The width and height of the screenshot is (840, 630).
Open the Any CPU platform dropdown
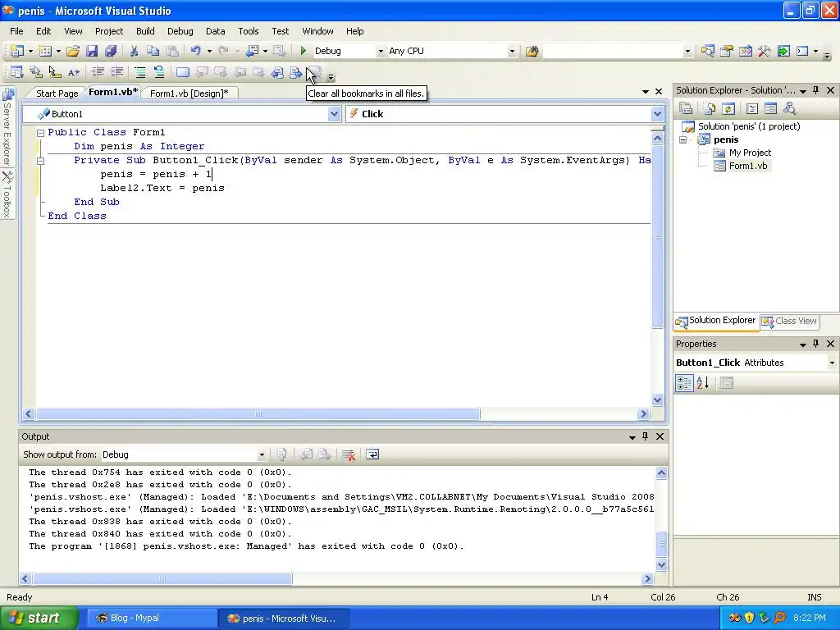pyautogui.click(x=512, y=52)
